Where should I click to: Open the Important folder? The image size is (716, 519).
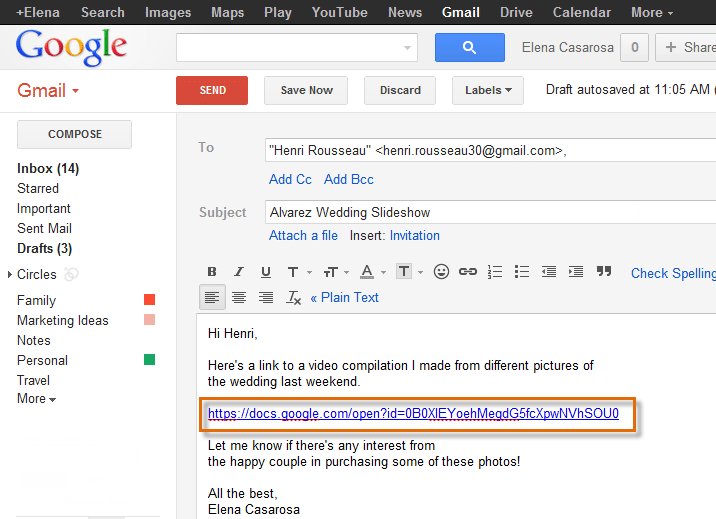(x=44, y=209)
